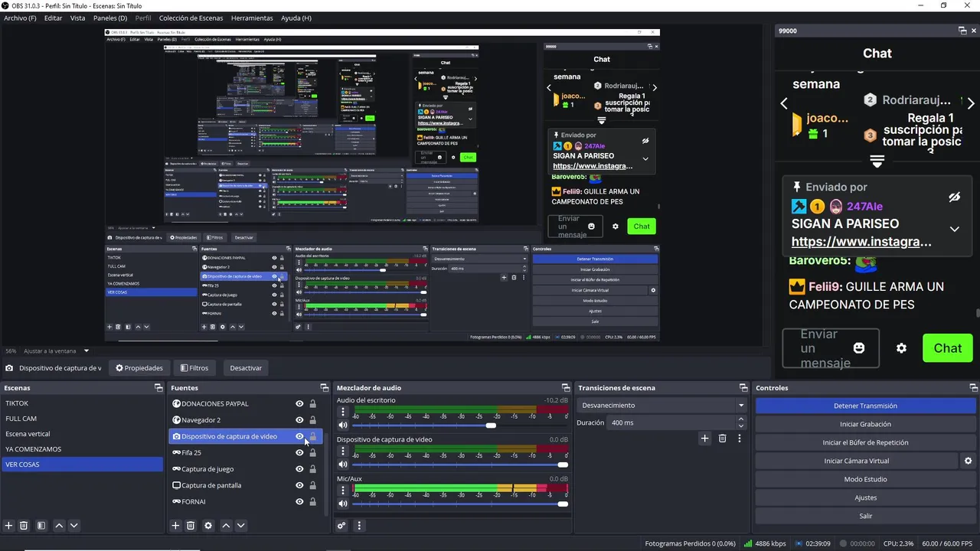The image size is (980, 551).
Task: Open selected source properties gear in Fuentes
Action: tap(208, 526)
